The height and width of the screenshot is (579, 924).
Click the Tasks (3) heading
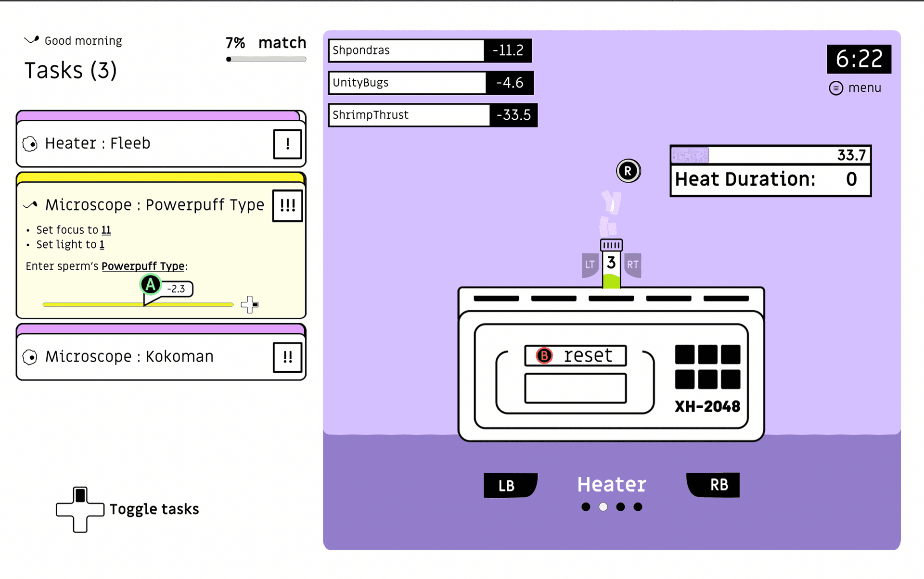(x=71, y=71)
